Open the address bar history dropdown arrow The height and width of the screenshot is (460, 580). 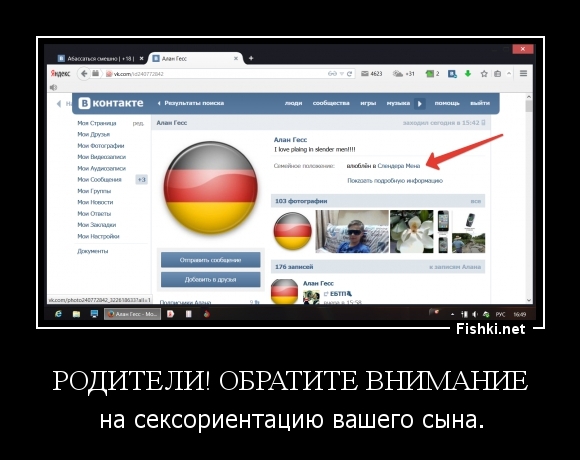pyautogui.click(x=342, y=74)
